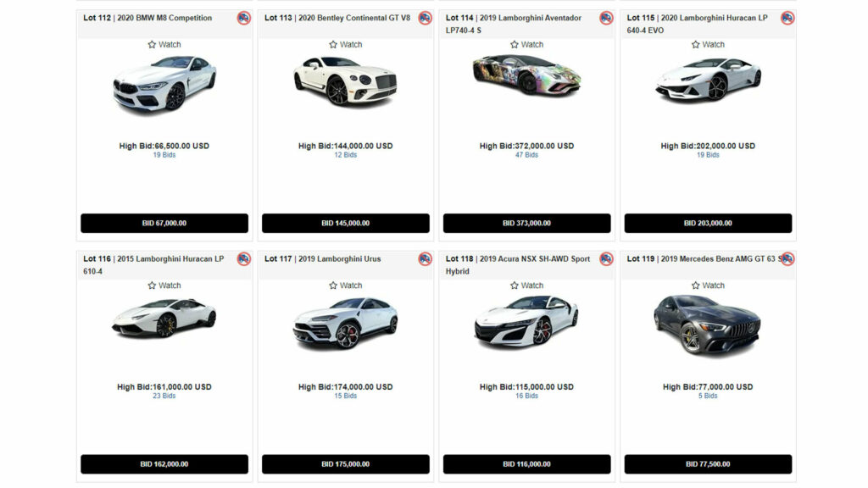View the 23 Bids history for Lot 116
Image resolution: width=868 pixels, height=488 pixels.
164,396
